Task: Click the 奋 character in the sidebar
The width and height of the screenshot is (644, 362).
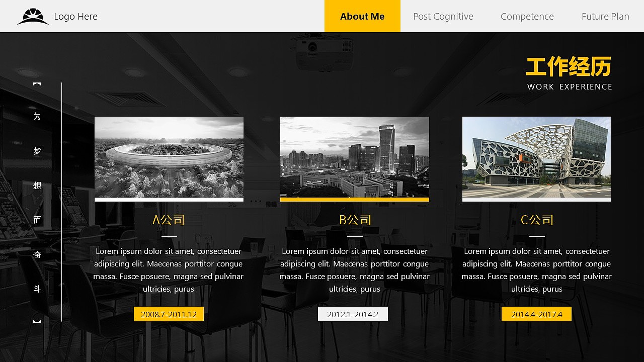Action: [37, 254]
